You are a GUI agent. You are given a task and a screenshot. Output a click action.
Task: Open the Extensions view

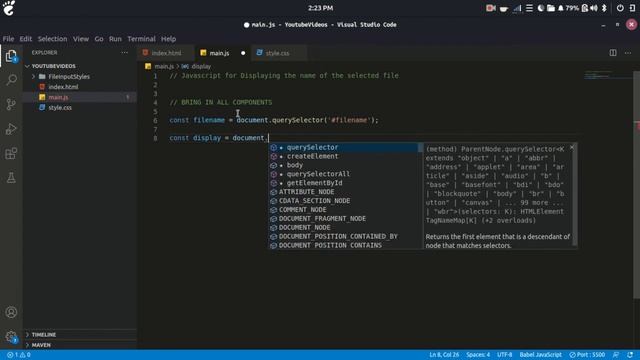(11, 153)
